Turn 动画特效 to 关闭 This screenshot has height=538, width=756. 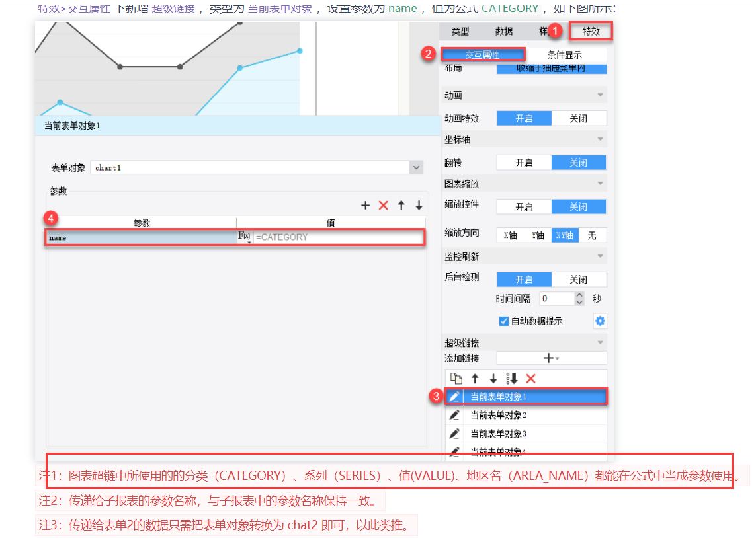tap(579, 118)
